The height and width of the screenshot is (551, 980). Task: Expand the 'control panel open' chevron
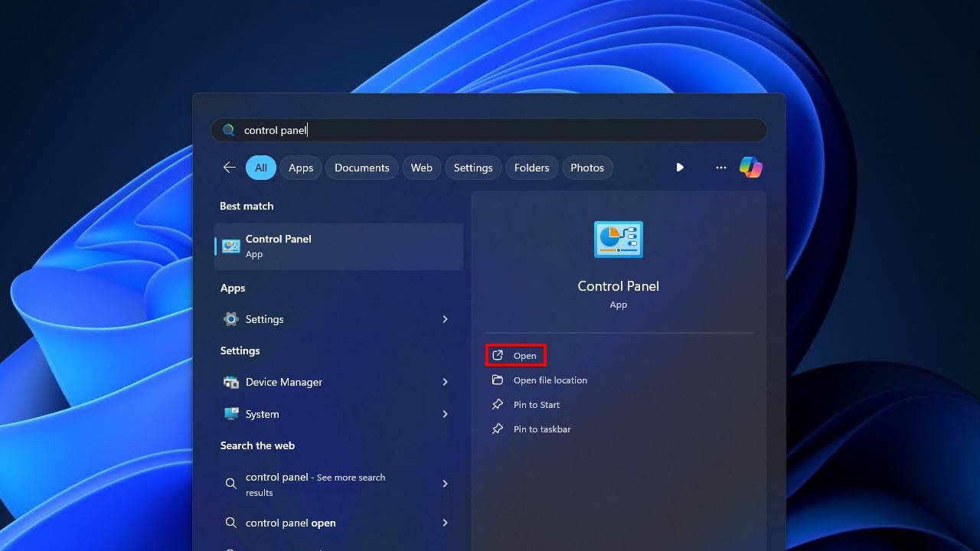pyautogui.click(x=445, y=523)
